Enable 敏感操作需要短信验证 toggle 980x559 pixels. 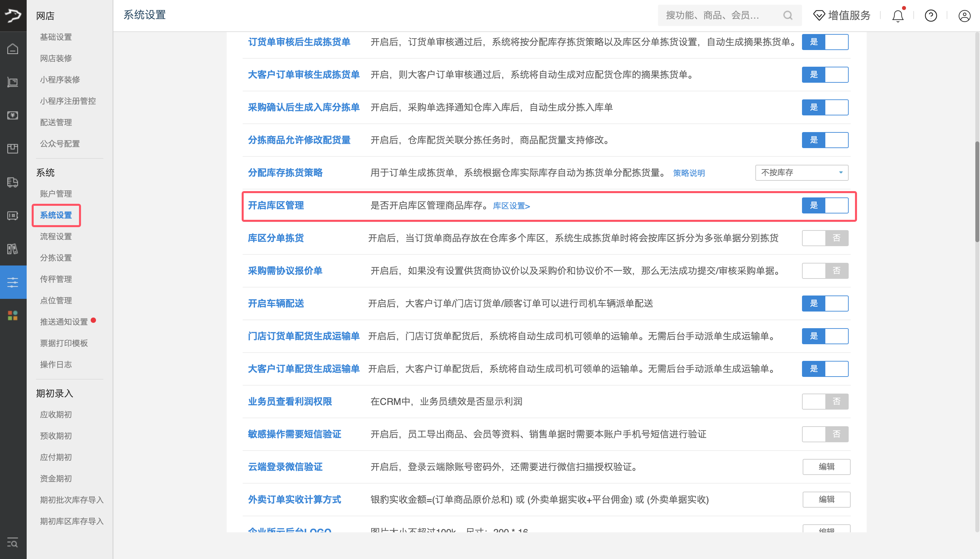[825, 434]
